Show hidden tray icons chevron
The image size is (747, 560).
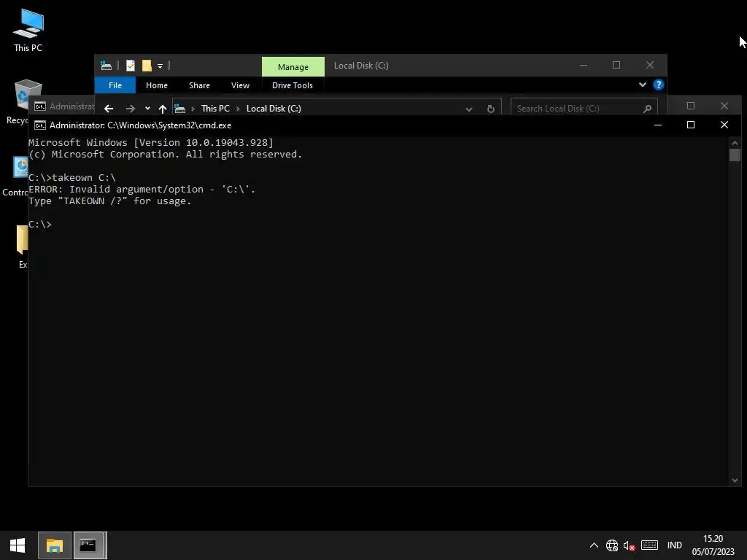click(x=594, y=545)
